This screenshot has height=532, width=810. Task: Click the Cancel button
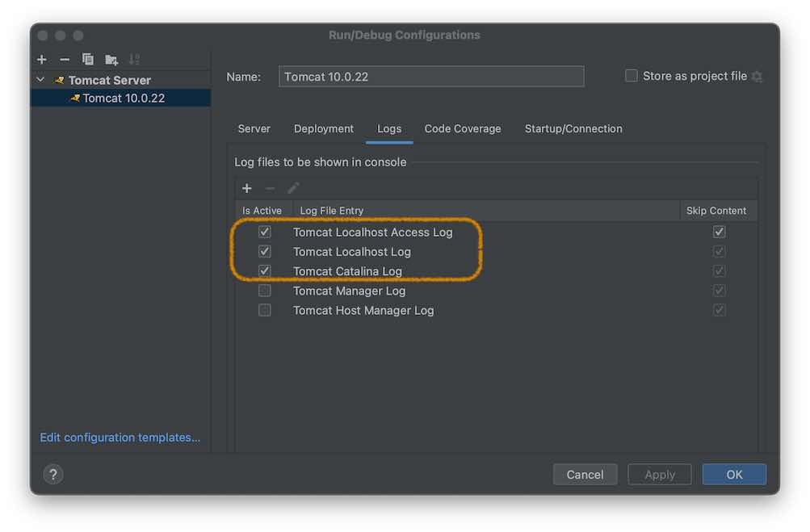[x=585, y=474]
